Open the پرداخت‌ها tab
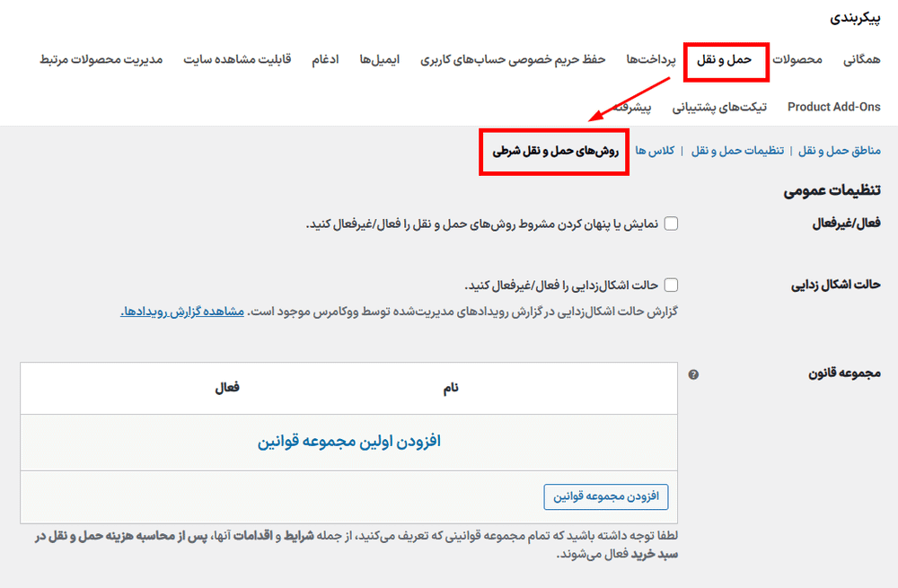Viewport: 898px width, 588px height. [650, 59]
